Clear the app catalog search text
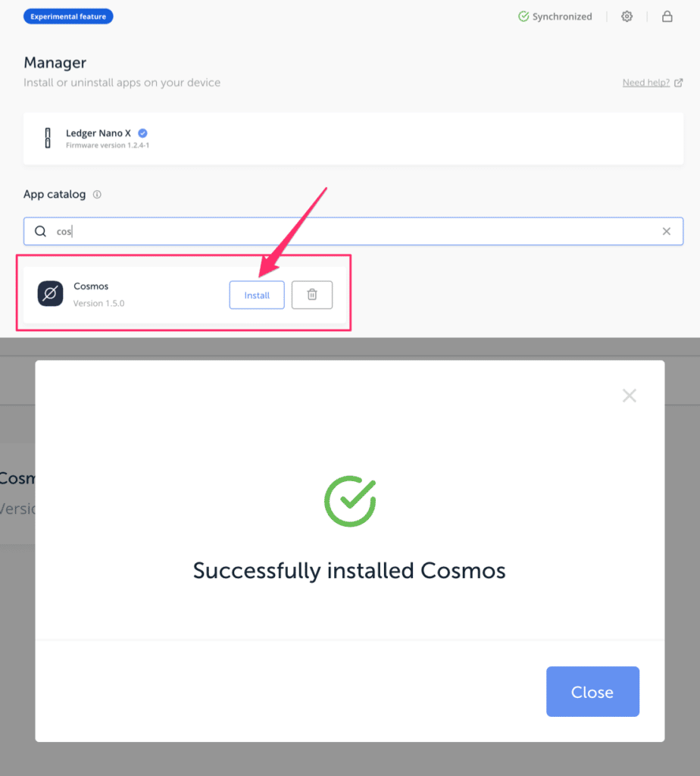Image resolution: width=700 pixels, height=776 pixels. [667, 231]
